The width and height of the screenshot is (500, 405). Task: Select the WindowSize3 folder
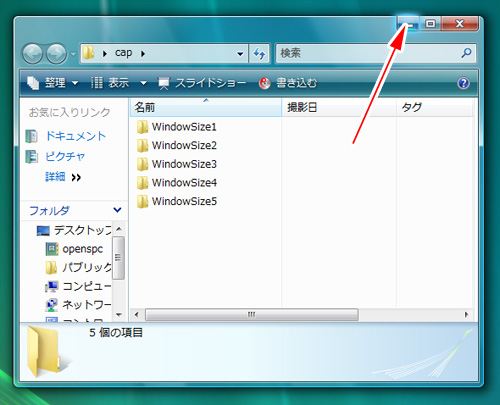pos(177,164)
